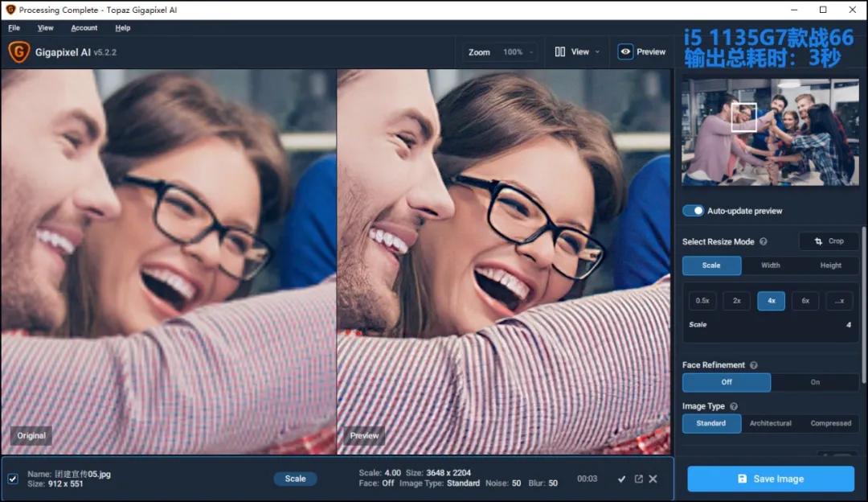Open the custom scale "...x" option

838,300
